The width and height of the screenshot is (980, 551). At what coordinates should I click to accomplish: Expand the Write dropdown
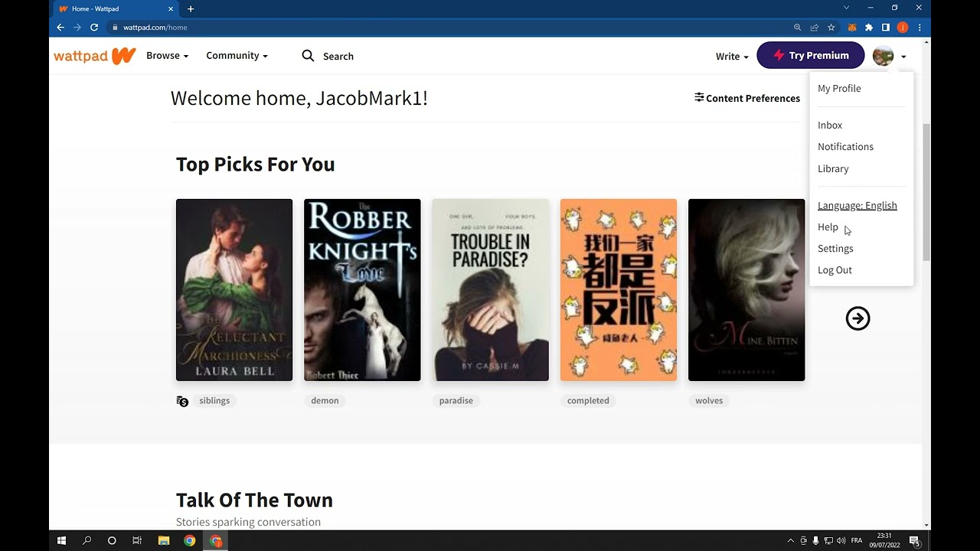[x=732, y=57]
